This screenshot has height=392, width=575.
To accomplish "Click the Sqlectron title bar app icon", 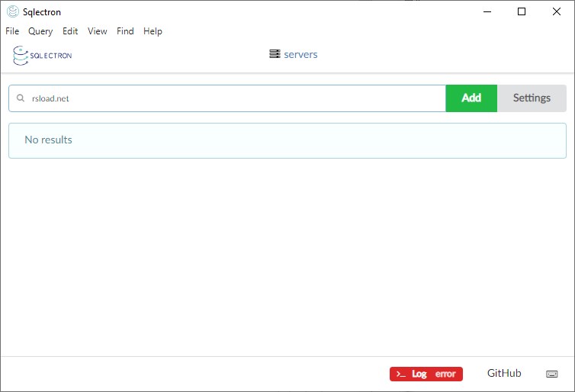I will (x=13, y=11).
